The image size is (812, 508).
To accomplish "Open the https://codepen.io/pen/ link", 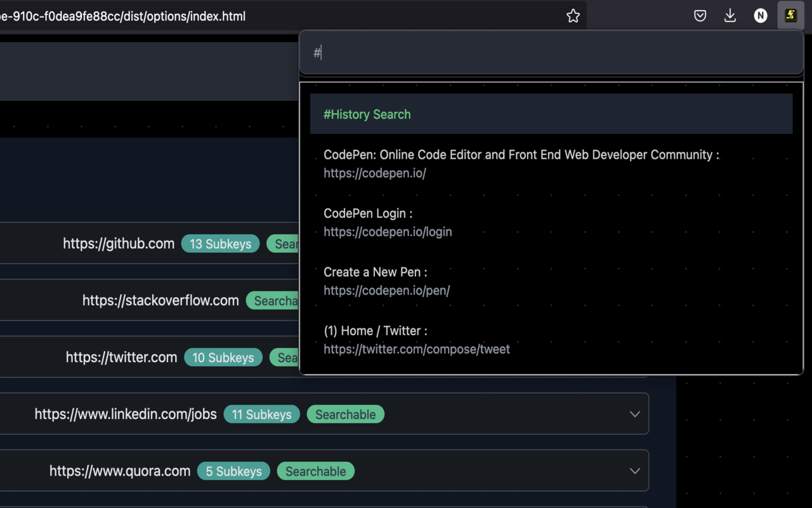I will pos(386,291).
